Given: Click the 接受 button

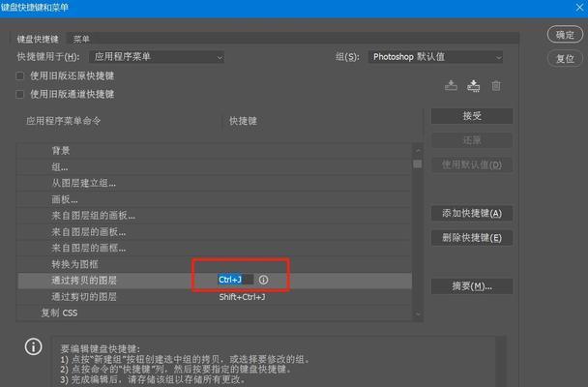Looking at the screenshot, I should point(472,116).
